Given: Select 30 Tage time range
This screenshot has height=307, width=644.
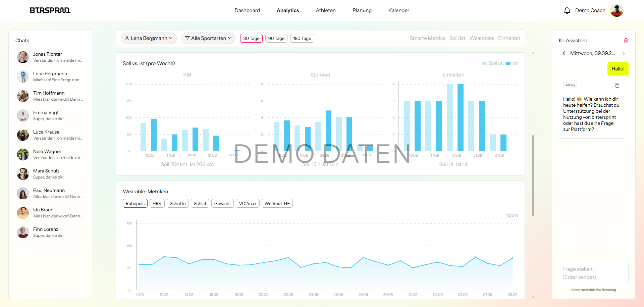Looking at the screenshot, I should click(x=251, y=38).
